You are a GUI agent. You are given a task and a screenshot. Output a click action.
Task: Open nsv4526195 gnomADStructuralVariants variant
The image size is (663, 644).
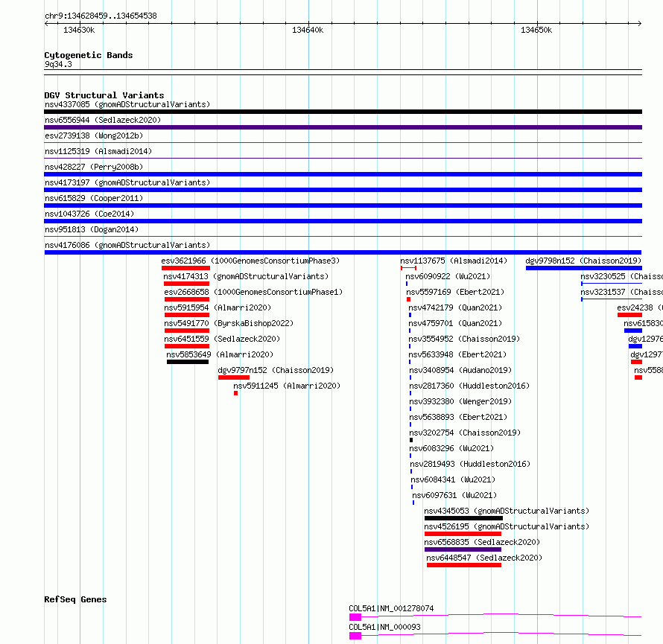point(507,526)
